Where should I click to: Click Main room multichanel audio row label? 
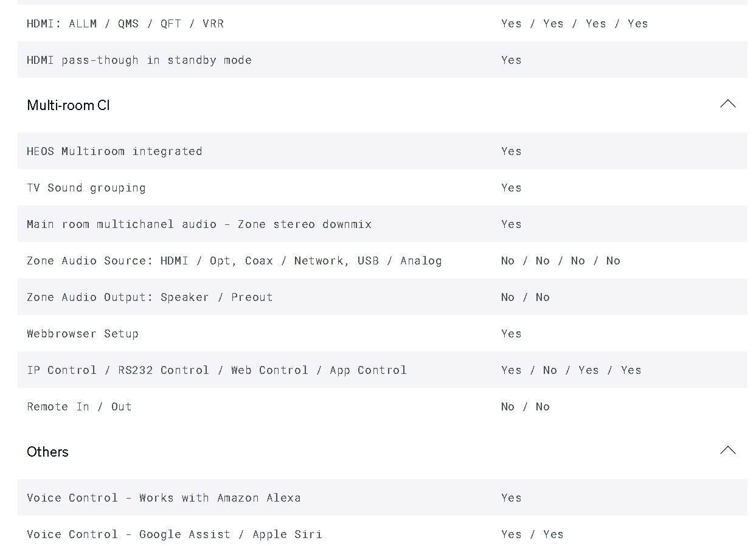point(199,224)
